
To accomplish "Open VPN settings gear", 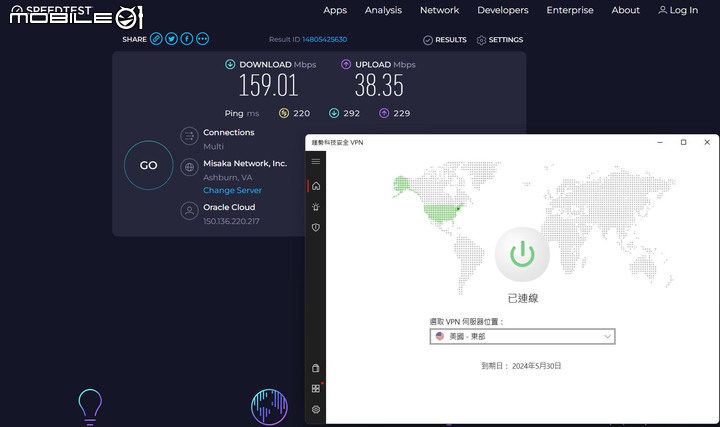I will tap(316, 409).
